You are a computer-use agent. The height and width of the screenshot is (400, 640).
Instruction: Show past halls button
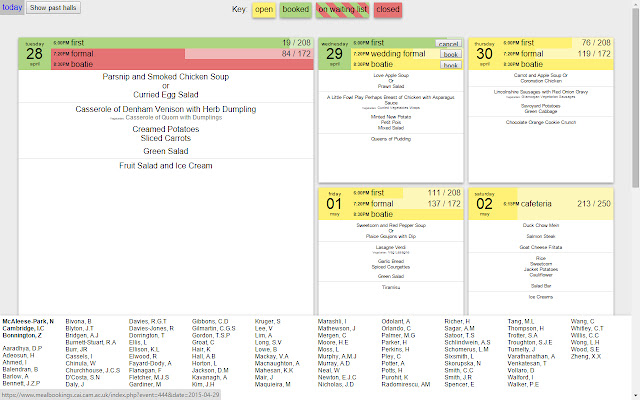pyautogui.click(x=53, y=8)
